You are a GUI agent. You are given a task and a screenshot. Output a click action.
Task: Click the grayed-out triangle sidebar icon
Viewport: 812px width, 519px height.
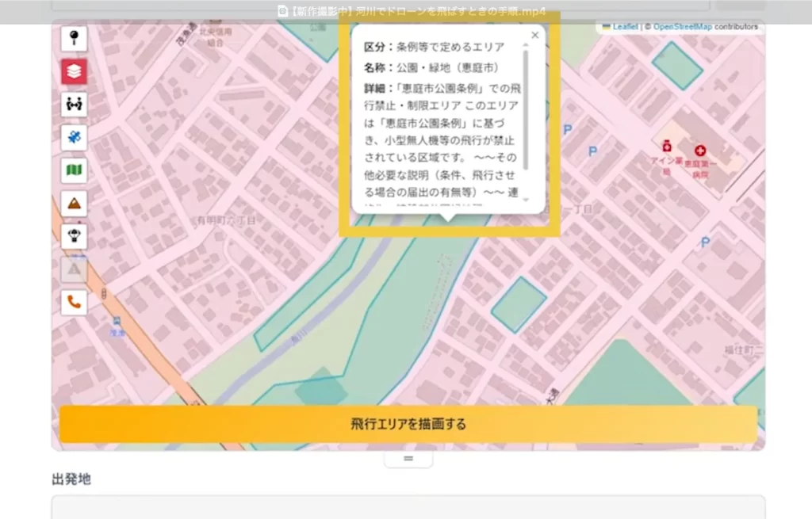[x=73, y=269]
